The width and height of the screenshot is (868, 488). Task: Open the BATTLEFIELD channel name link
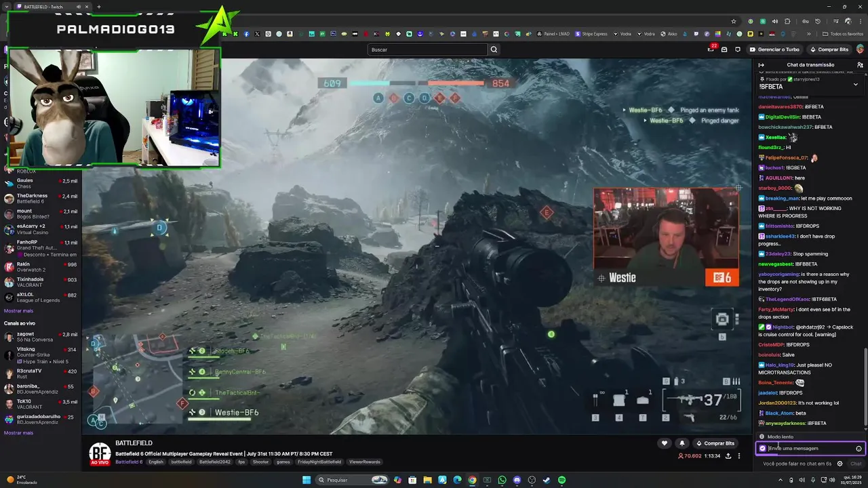point(134,443)
